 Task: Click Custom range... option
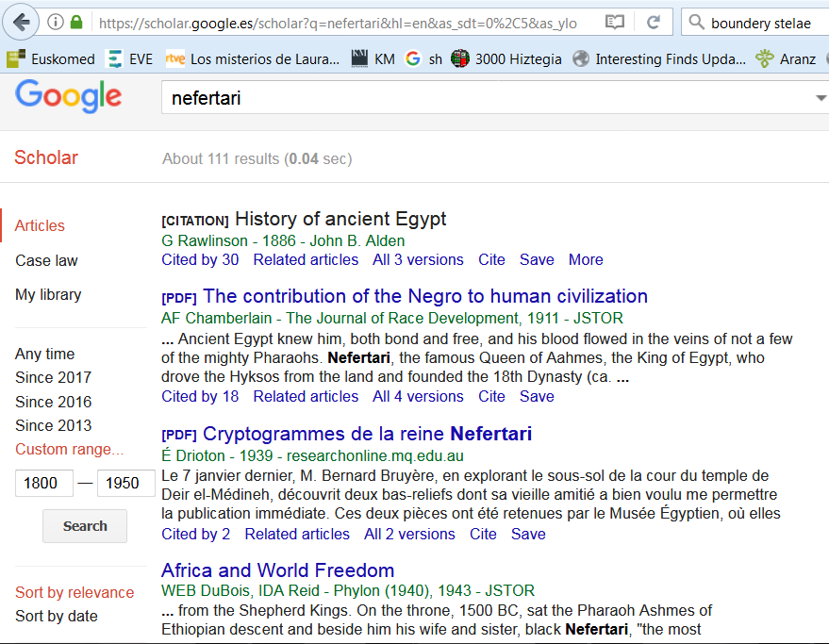click(x=69, y=449)
